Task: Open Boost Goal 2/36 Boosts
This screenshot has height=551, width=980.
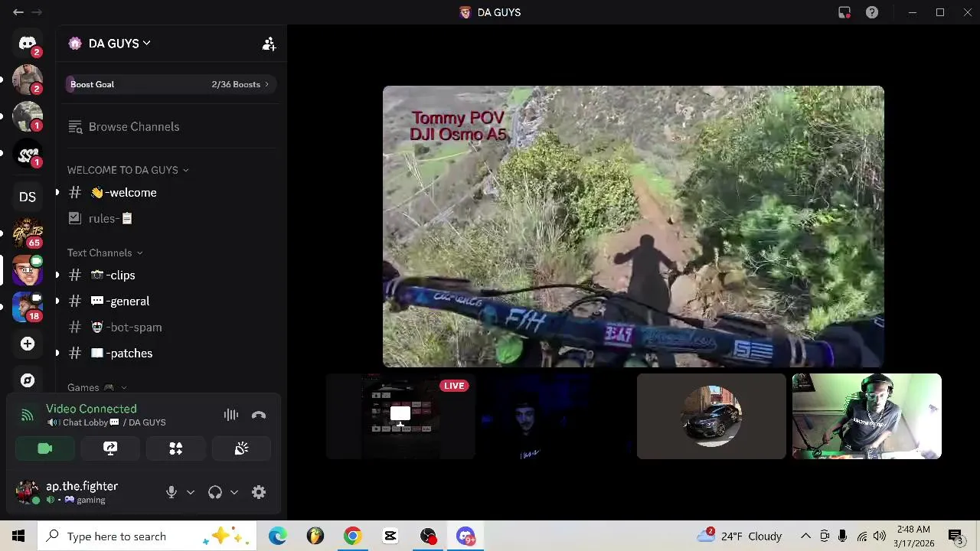Action: coord(170,84)
